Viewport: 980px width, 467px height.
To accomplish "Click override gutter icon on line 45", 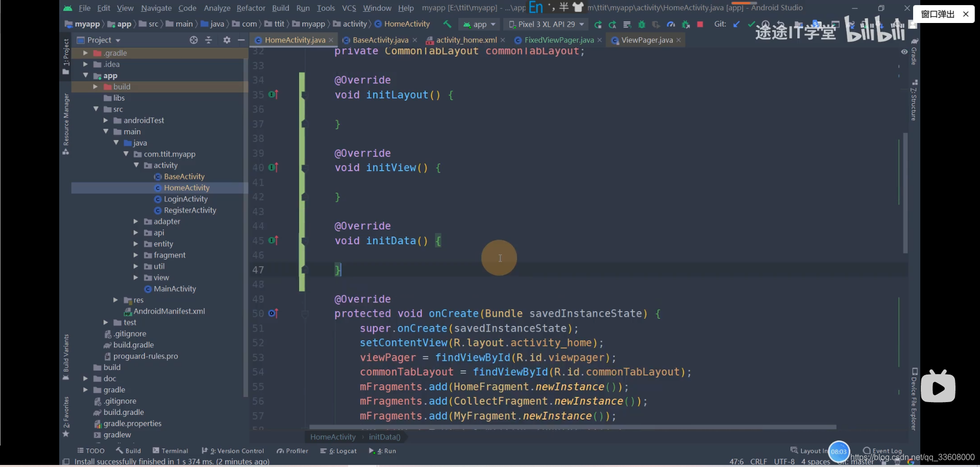I will pos(273,240).
